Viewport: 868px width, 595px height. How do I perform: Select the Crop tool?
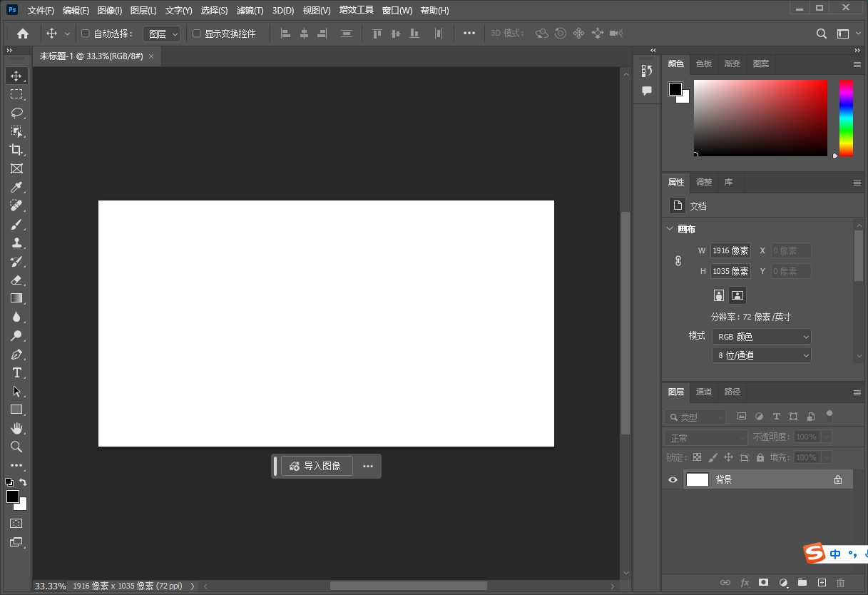(16, 150)
